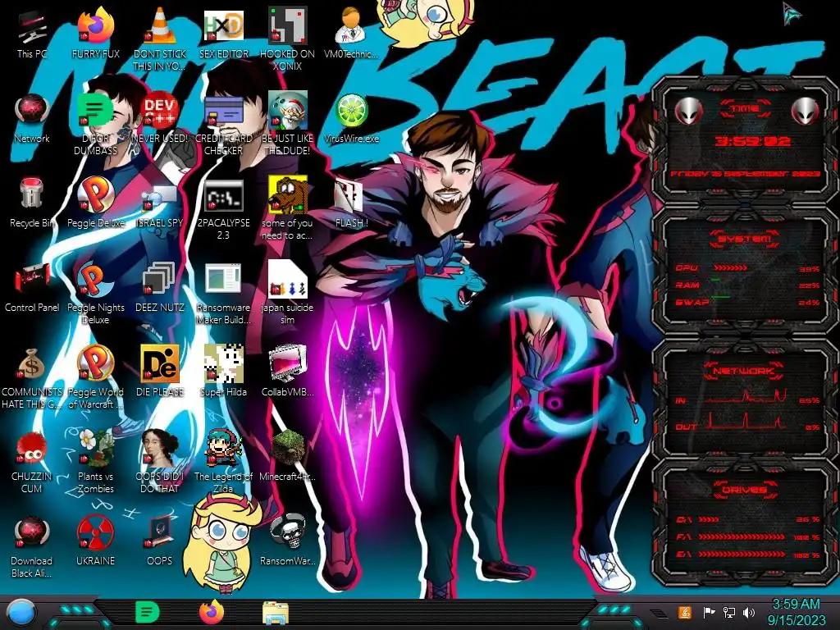Screen dimensions: 840x630
Task: Click the CPU usage meter bar
Action: [x=730, y=268]
